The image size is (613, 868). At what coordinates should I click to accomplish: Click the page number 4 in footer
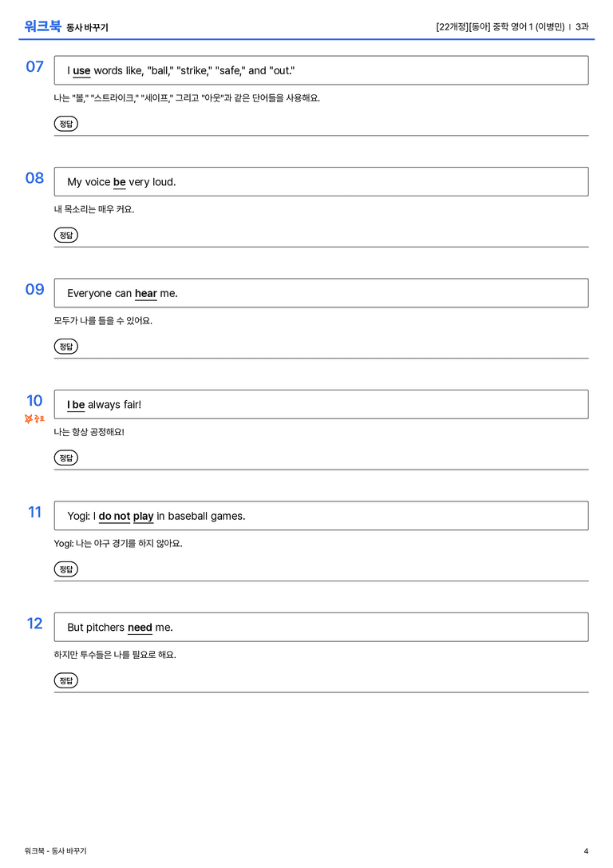586,851
